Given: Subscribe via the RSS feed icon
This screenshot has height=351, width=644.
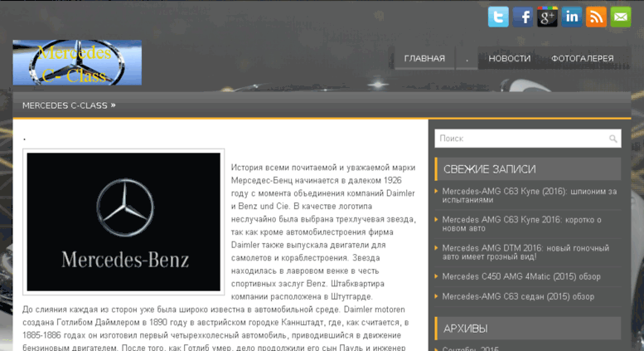Looking at the screenshot, I should (x=596, y=17).
